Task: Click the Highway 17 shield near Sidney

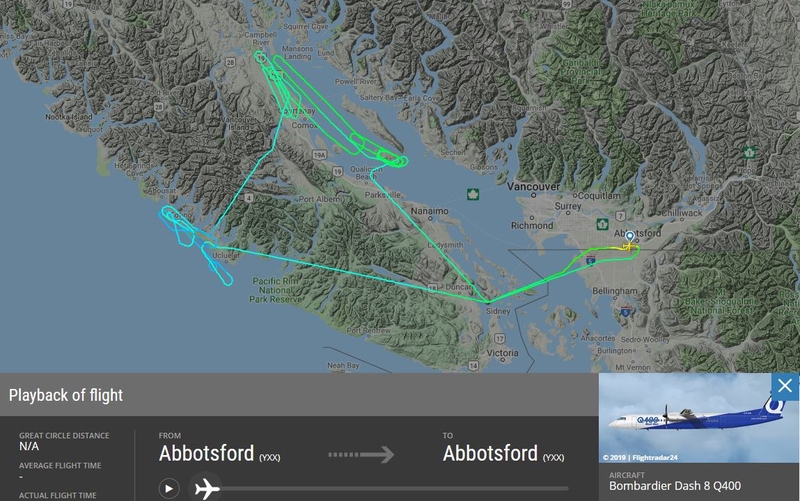Action: (499, 338)
